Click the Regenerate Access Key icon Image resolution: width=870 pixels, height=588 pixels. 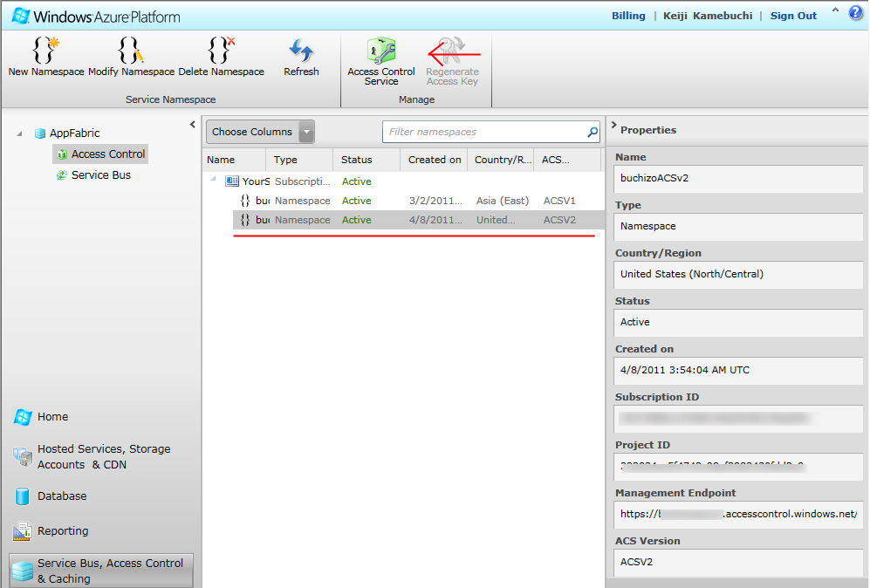452,51
